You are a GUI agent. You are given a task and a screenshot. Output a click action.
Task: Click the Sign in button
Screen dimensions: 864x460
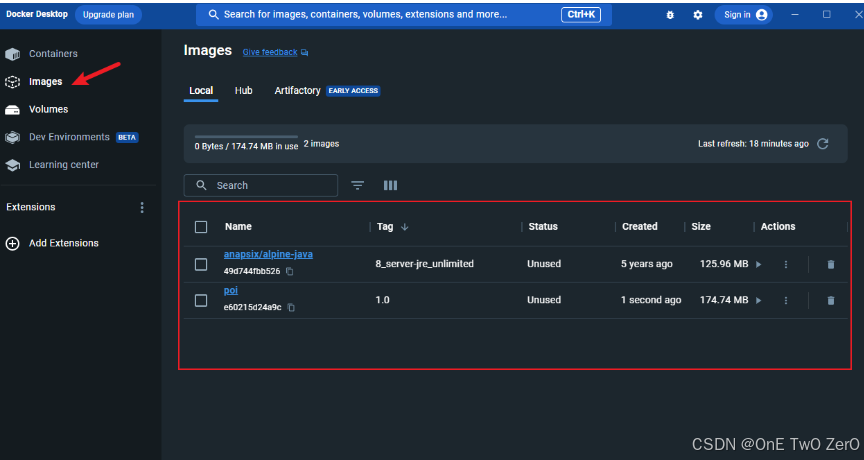(744, 15)
